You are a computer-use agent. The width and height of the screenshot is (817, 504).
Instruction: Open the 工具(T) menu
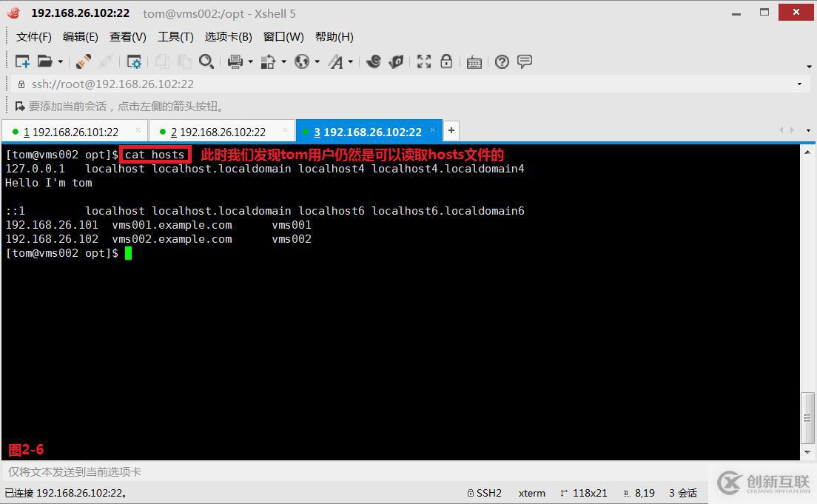coord(175,37)
